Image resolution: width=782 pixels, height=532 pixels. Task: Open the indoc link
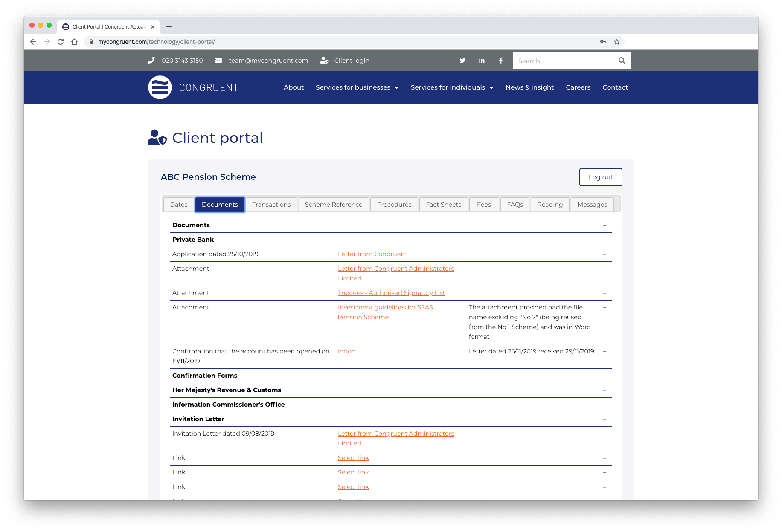[x=346, y=351]
